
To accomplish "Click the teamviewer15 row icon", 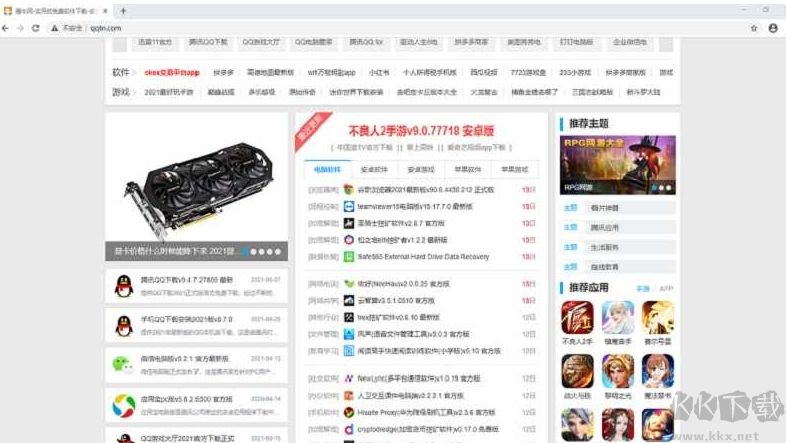I will (x=348, y=206).
